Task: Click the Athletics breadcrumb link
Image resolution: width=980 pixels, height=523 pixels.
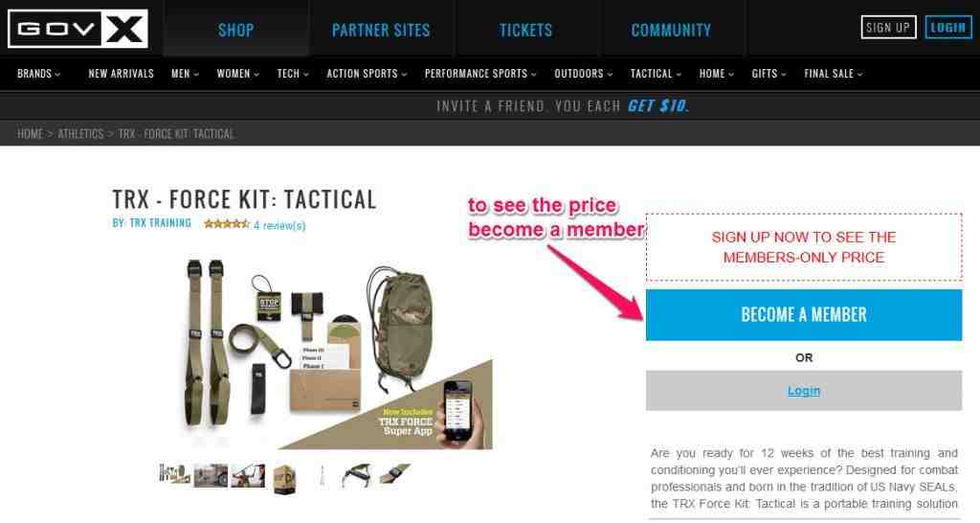Action: click(80, 133)
